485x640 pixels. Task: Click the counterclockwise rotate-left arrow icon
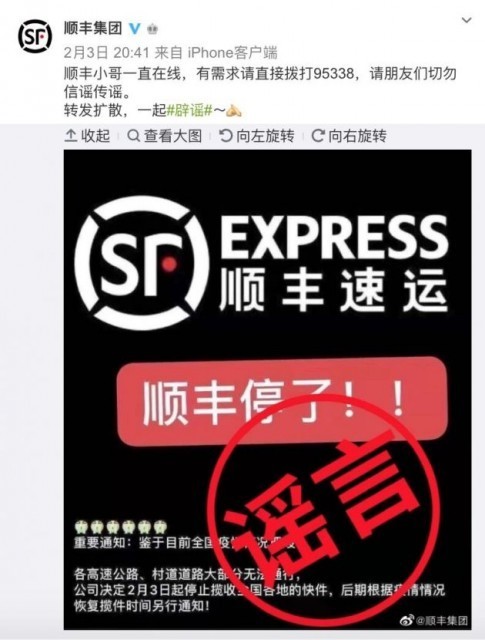pos(225,135)
